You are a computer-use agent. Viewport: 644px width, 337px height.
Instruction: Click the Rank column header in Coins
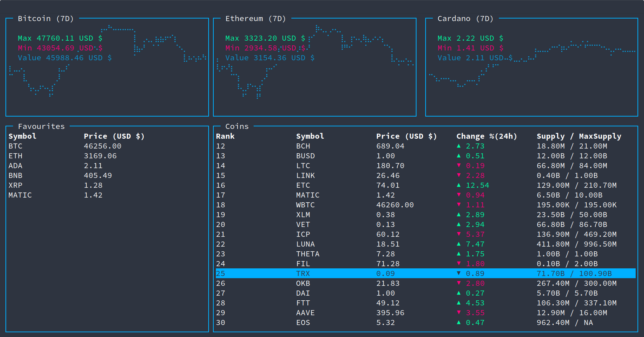point(225,136)
